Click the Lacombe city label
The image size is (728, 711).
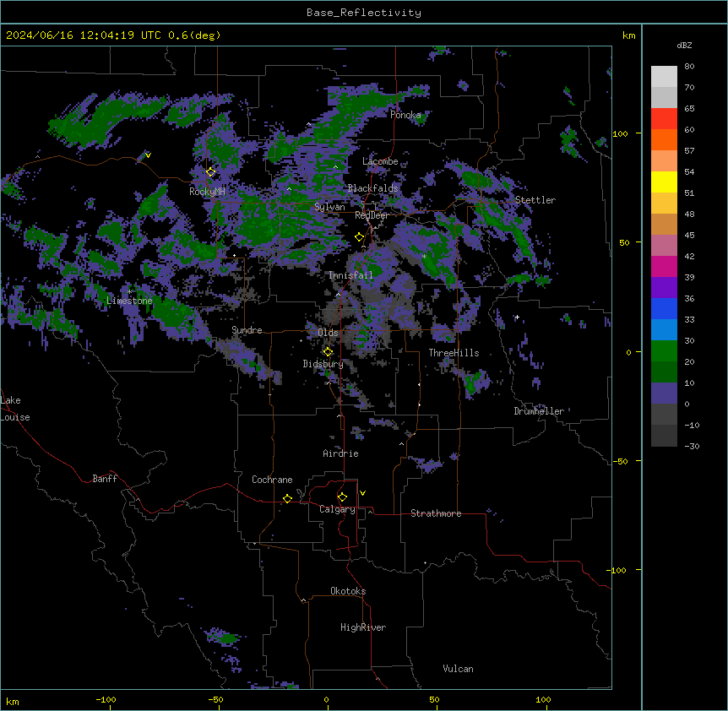[380, 161]
